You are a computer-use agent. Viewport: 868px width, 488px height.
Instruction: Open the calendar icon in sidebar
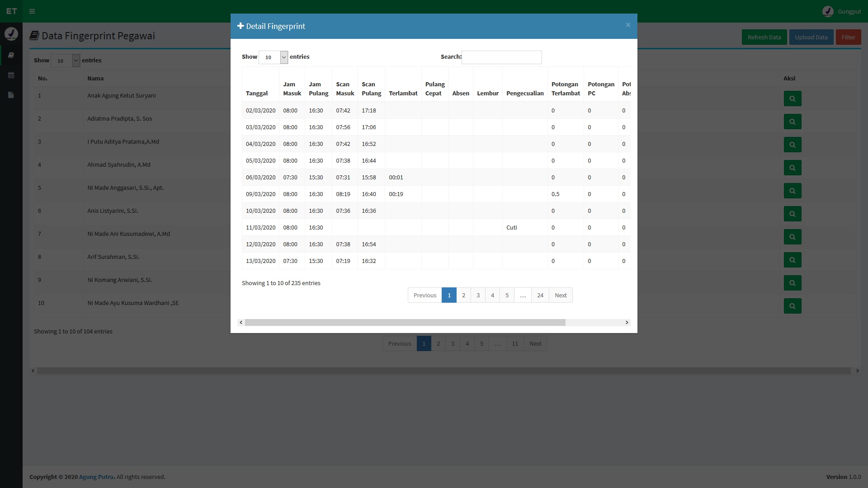click(x=11, y=75)
